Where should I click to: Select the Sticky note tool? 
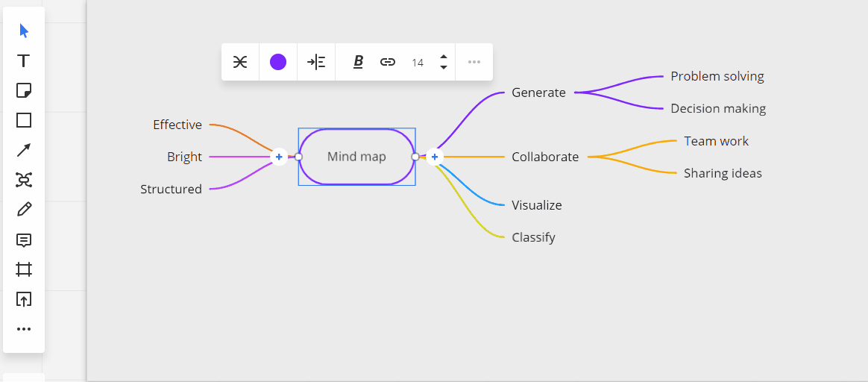pos(24,90)
